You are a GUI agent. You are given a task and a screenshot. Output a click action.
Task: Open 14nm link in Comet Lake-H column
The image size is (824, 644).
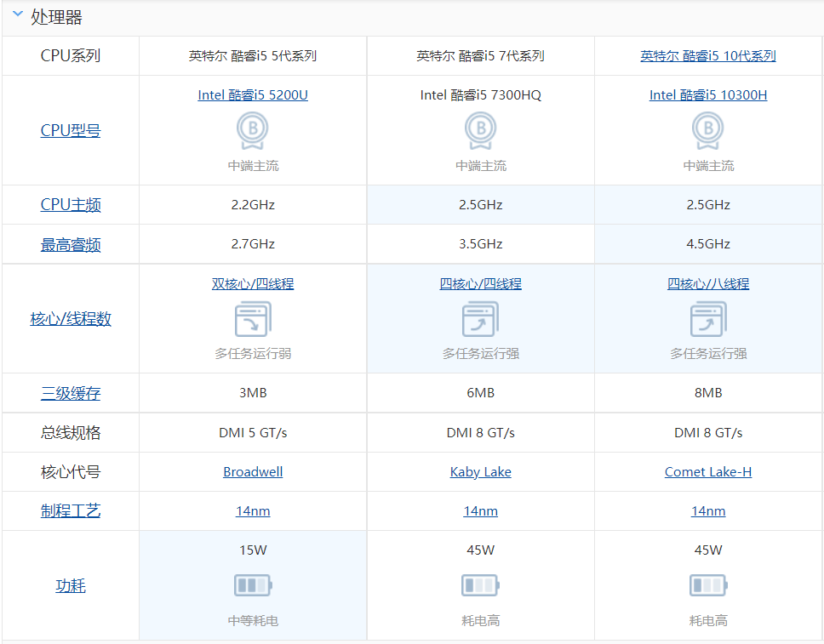[708, 511]
